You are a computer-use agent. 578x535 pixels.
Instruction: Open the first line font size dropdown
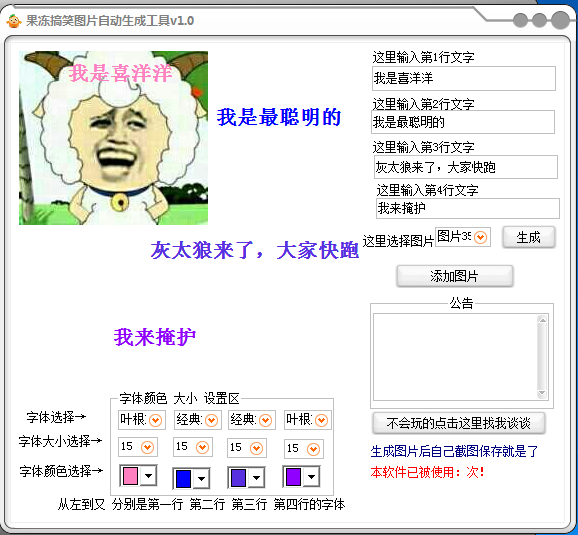[147, 447]
